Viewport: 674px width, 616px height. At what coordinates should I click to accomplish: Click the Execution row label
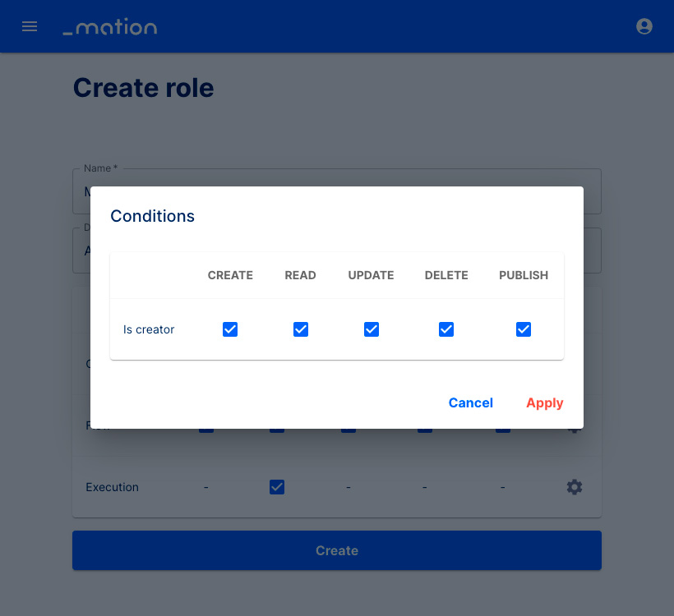tap(112, 487)
